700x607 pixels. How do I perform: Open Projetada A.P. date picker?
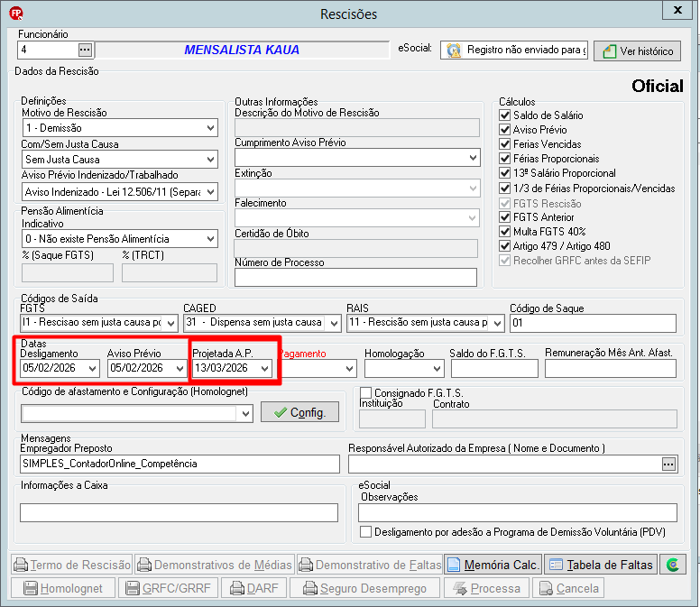pyautogui.click(x=264, y=369)
